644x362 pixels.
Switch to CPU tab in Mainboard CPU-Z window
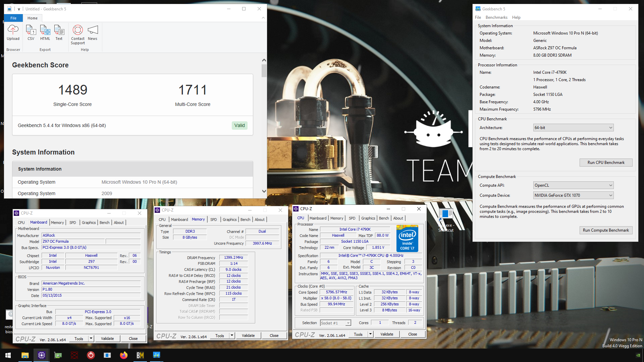click(x=21, y=223)
